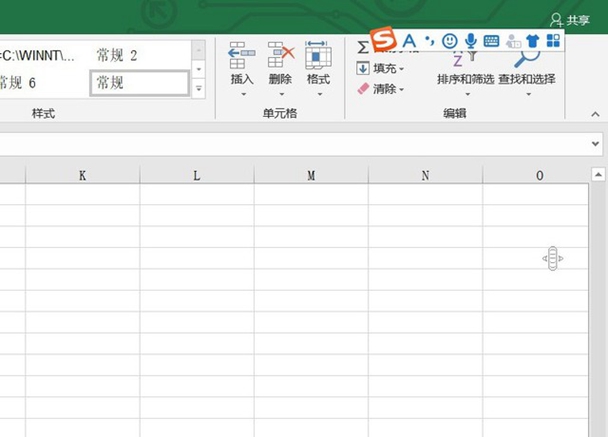Click the Insert cells icon (插入)
The width and height of the screenshot is (608, 437).
click(242, 56)
